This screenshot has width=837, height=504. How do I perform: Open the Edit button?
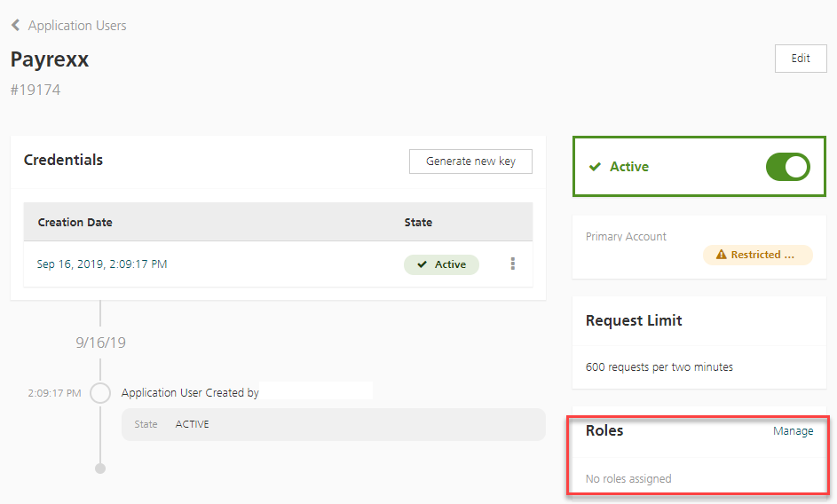[801, 59]
